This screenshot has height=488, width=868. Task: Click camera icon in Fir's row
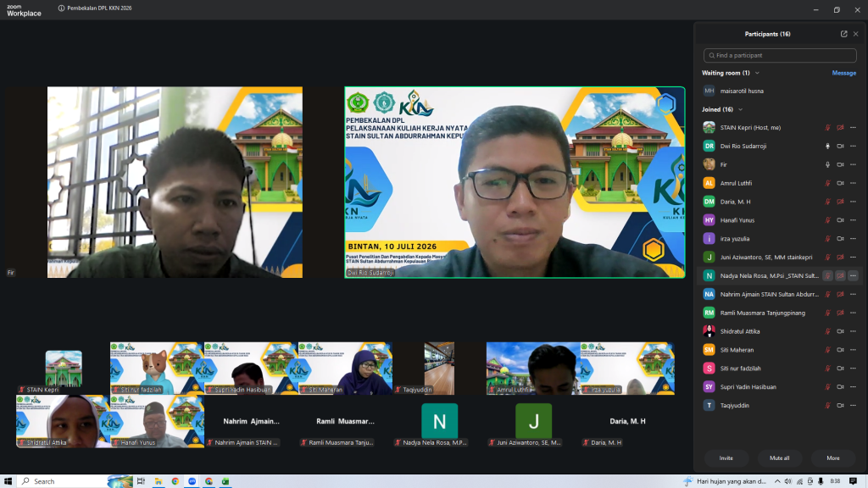pos(840,165)
